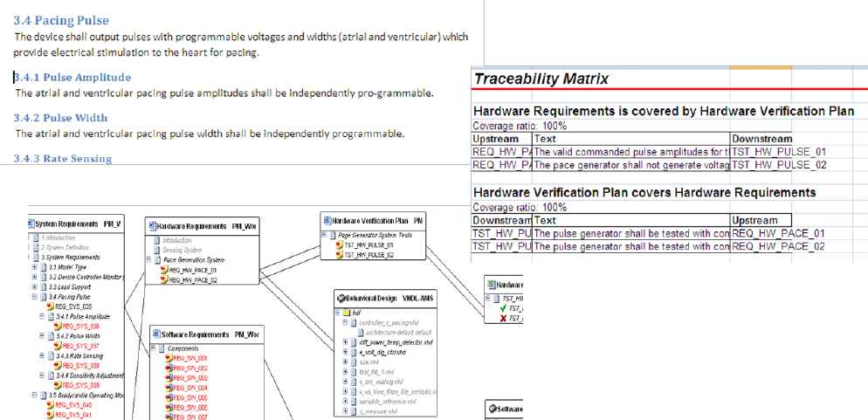Select the 3.4.4 Sensitivity Adjustment tree item
This screenshot has width=868, height=420.
pyautogui.click(x=90, y=375)
